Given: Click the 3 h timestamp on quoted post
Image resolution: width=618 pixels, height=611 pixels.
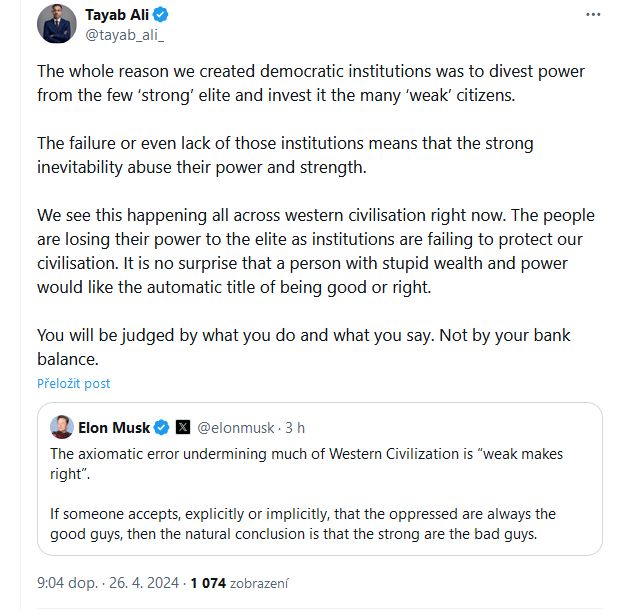Looking at the screenshot, I should 295,428.
